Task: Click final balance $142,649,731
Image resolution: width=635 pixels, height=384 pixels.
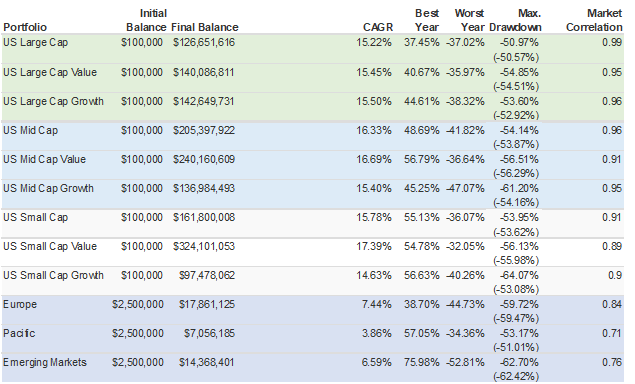Action: [x=204, y=101]
